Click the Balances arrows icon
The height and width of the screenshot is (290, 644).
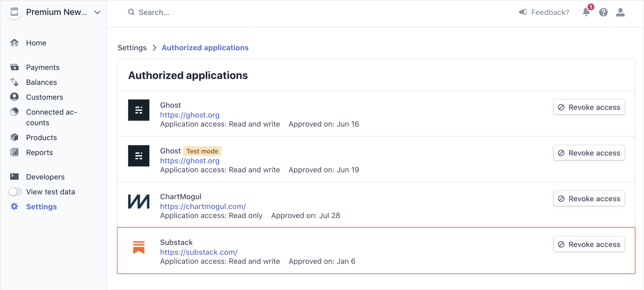click(x=14, y=82)
